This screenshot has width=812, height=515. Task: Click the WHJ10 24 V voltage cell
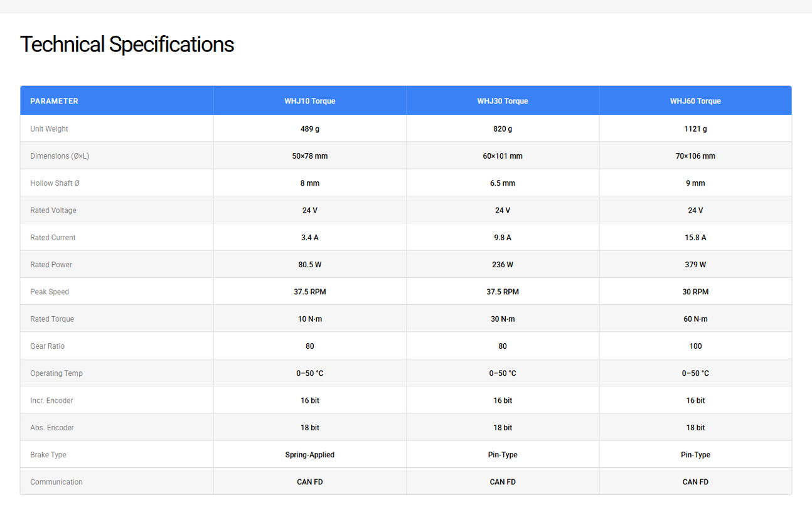(310, 210)
